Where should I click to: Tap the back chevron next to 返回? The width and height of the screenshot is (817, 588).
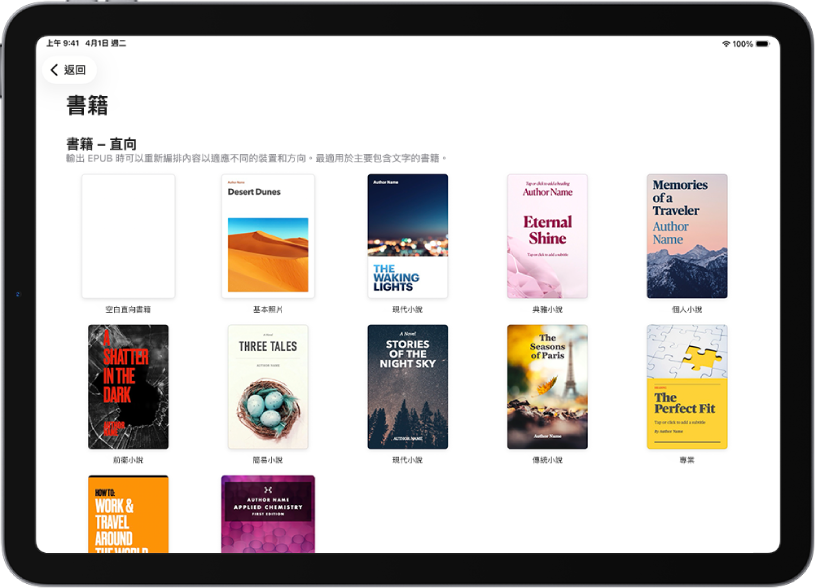point(53,70)
